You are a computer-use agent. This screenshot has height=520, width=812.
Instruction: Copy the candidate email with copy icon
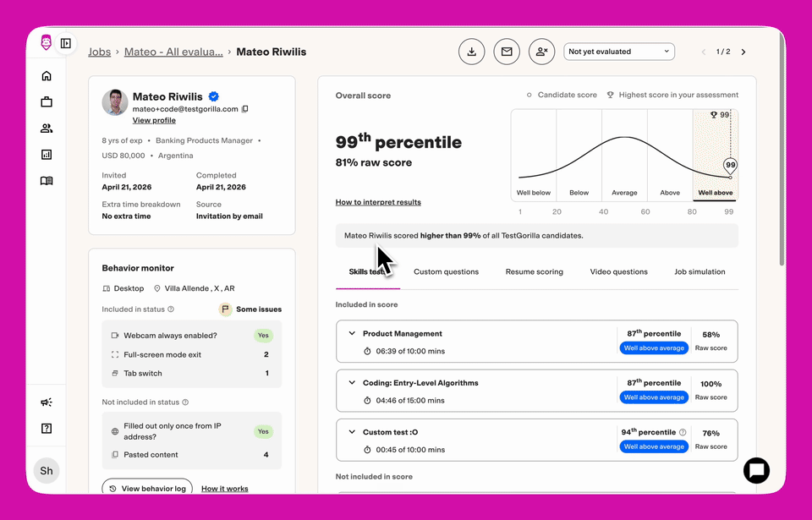pyautogui.click(x=245, y=109)
